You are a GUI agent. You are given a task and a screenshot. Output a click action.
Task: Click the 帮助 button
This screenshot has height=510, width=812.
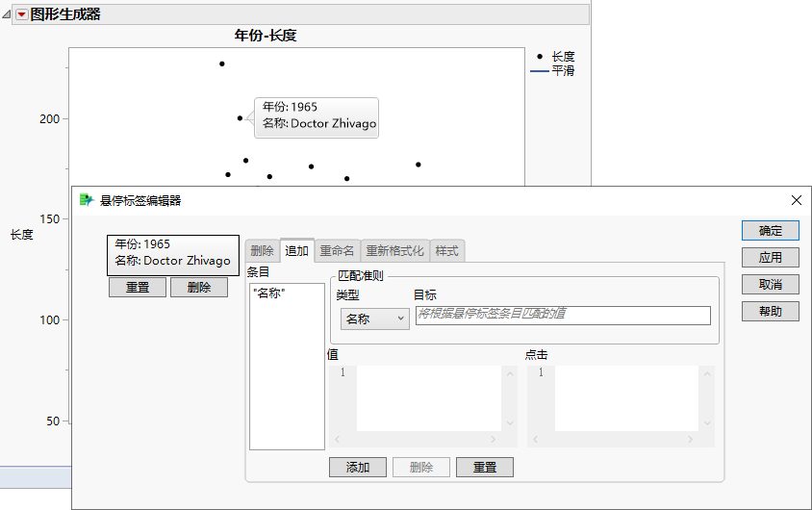coord(770,311)
